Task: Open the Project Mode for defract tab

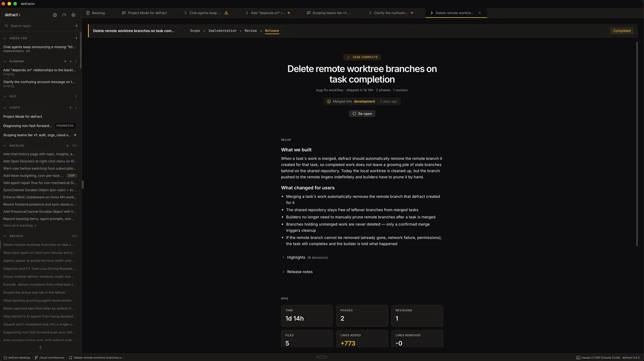Action: (x=144, y=13)
